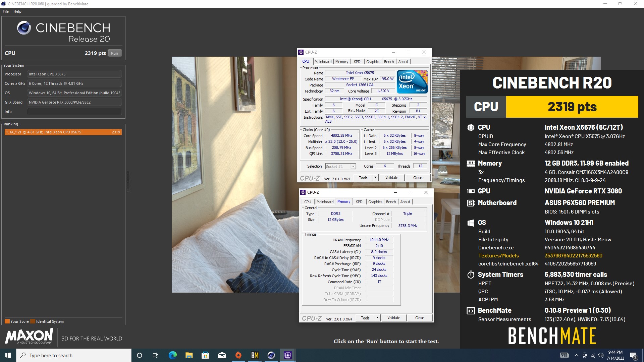Open Task View on the taskbar

[156, 355]
